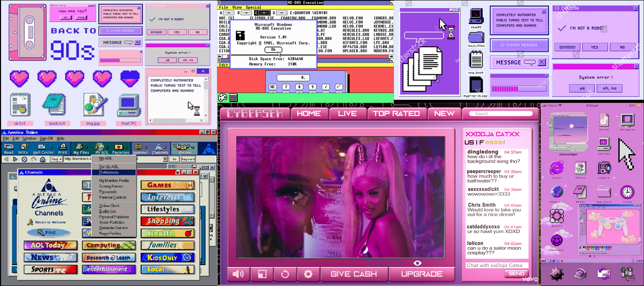Click the reload icon in Cybersex player

(x=285, y=274)
